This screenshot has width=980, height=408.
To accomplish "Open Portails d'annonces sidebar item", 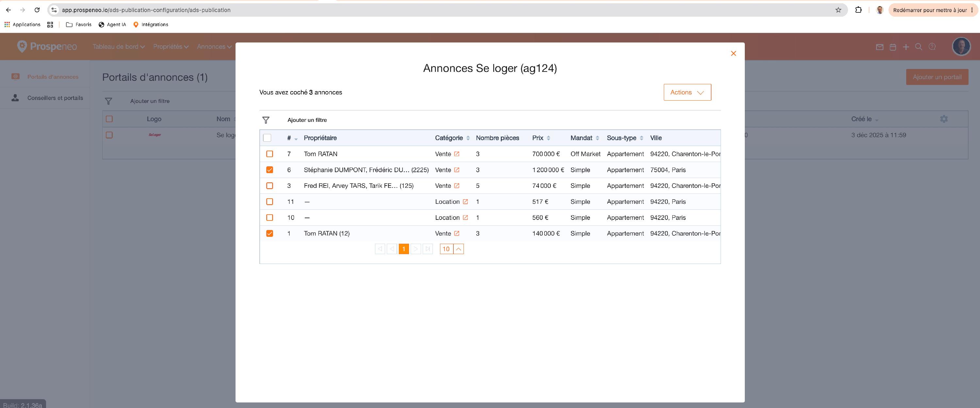I will pos(45,76).
